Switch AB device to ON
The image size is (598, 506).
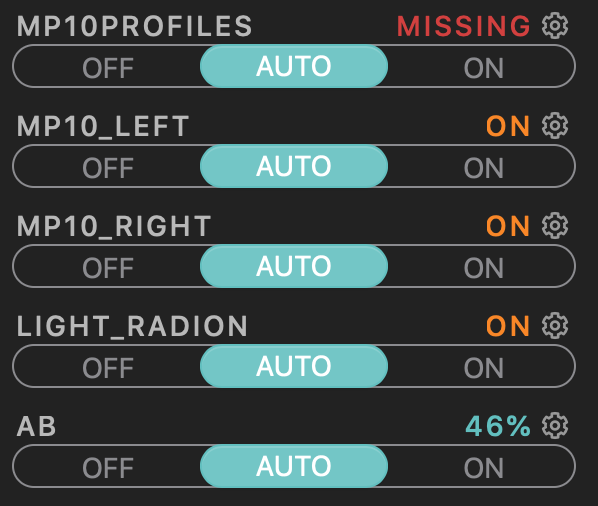point(484,468)
